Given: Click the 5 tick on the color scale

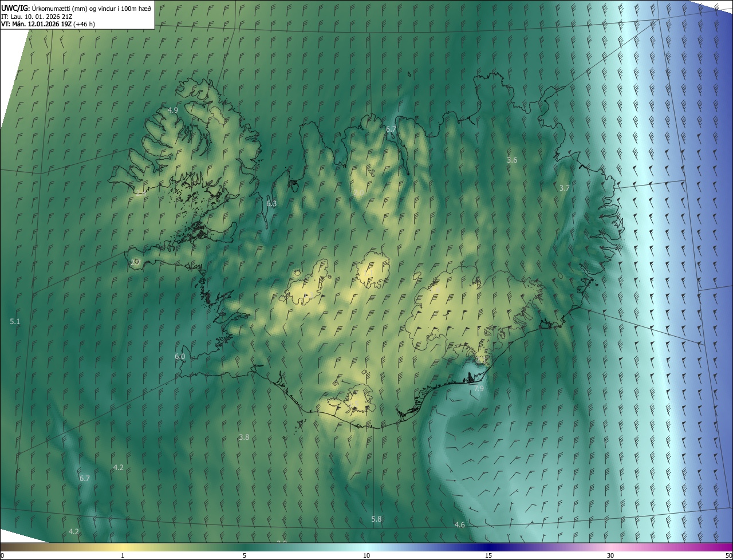Looking at the screenshot, I should coord(245,555).
